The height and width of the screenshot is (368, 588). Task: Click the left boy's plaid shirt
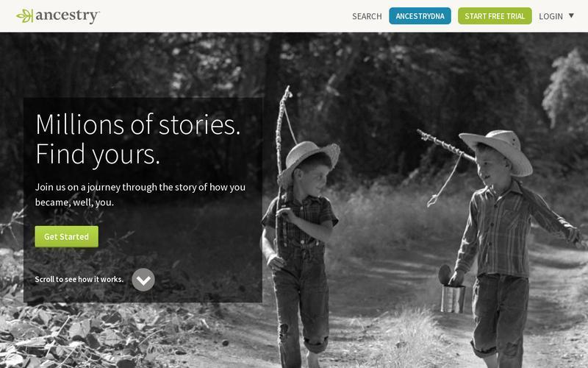click(x=299, y=219)
